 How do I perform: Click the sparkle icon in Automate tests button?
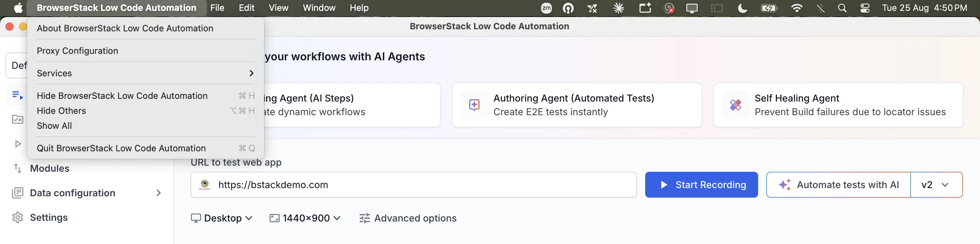[x=784, y=185]
